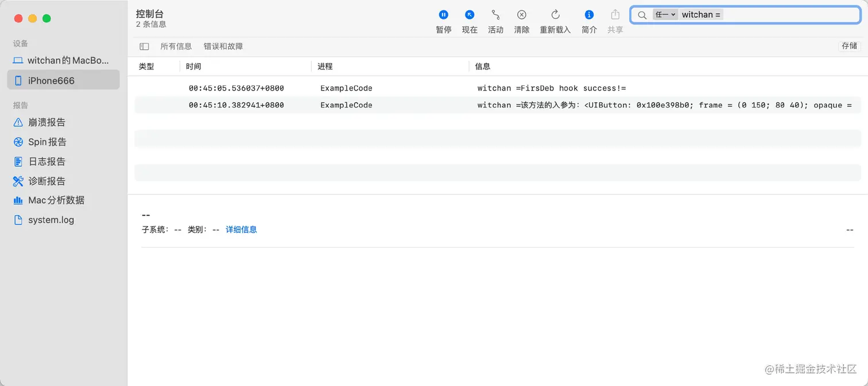
Task: Sort by the 进程 column header
Action: (325, 67)
